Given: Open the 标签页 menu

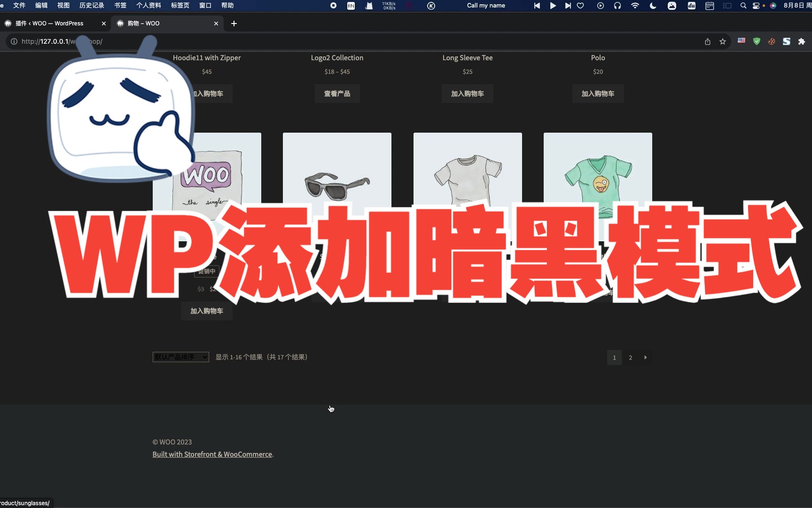Looking at the screenshot, I should click(x=180, y=6).
